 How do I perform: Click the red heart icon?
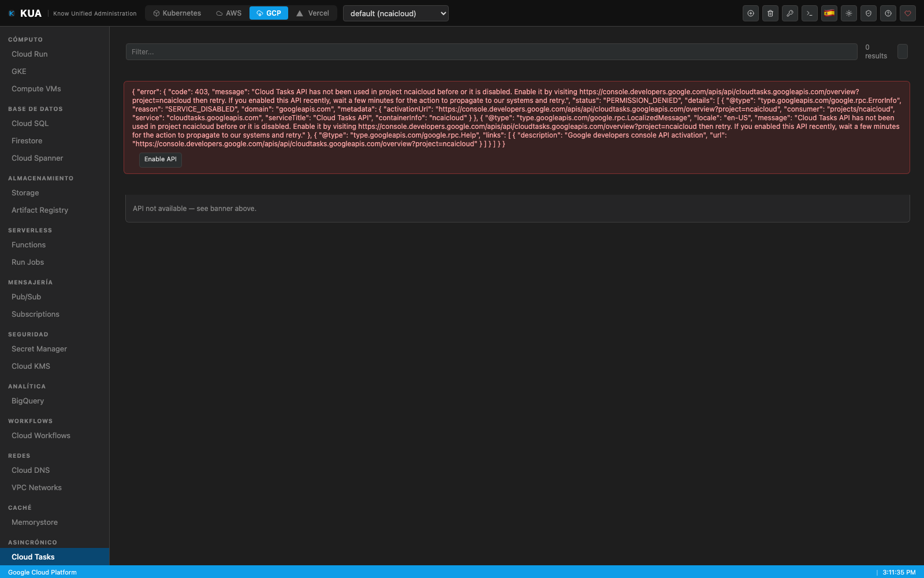coord(908,13)
